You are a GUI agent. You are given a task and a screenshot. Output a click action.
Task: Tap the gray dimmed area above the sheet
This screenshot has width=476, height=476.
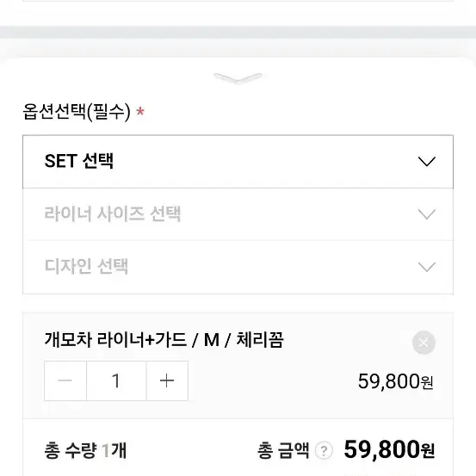tap(238, 32)
